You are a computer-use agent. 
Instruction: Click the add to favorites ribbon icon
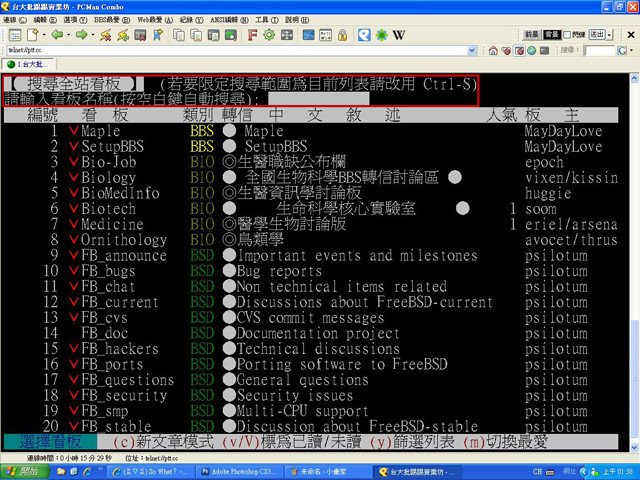158,36
